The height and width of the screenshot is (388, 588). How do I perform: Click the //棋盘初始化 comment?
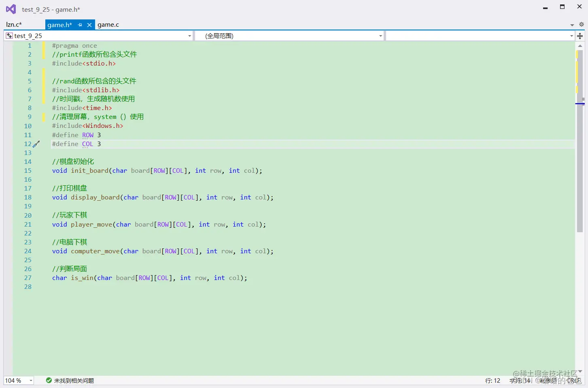click(x=73, y=161)
